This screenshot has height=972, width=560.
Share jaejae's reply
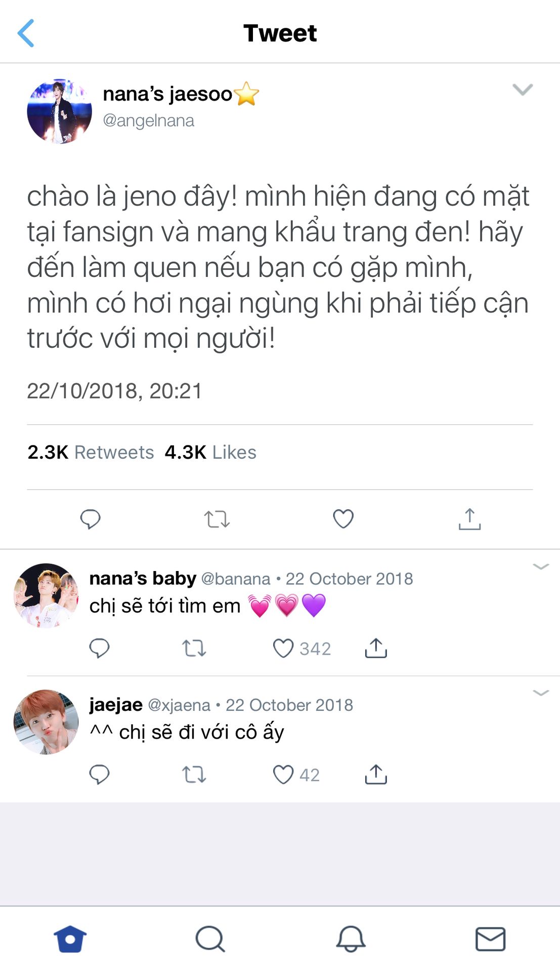(x=376, y=775)
